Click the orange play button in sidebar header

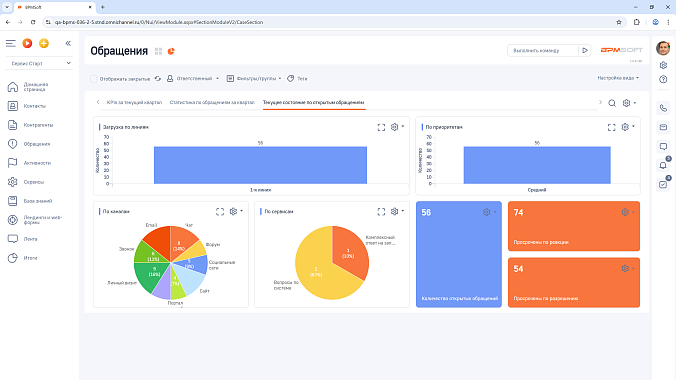[27, 43]
